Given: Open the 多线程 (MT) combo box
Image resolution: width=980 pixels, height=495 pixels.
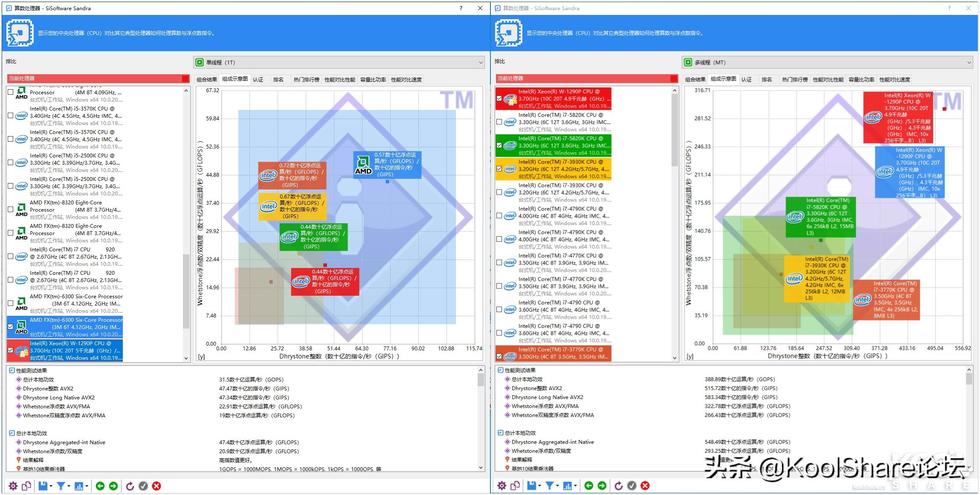Looking at the screenshot, I should pyautogui.click(x=827, y=62).
